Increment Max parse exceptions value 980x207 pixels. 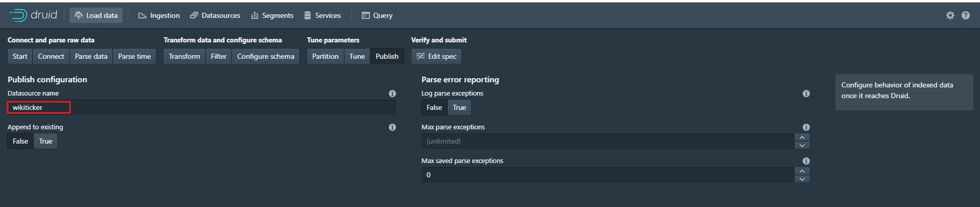(802, 137)
